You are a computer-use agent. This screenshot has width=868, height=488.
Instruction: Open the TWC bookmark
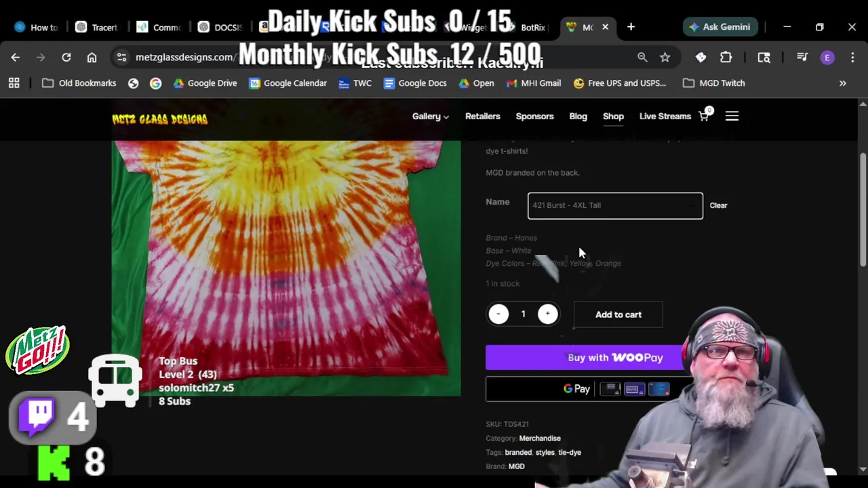355,83
